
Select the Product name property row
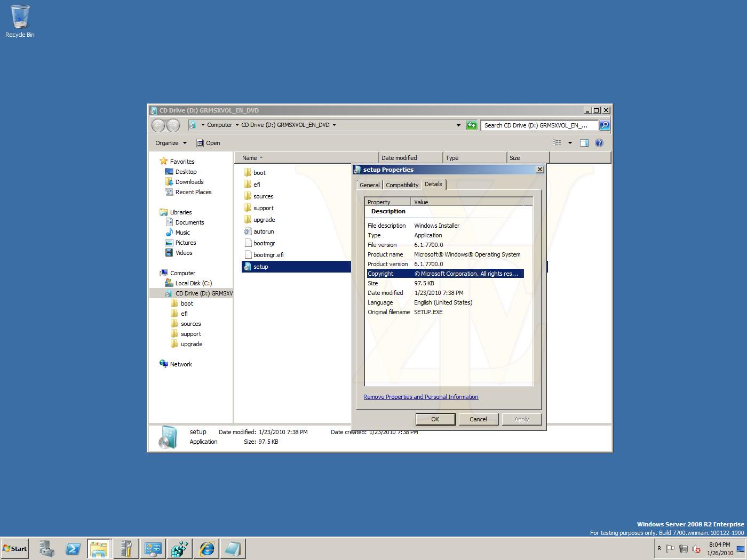(x=445, y=254)
